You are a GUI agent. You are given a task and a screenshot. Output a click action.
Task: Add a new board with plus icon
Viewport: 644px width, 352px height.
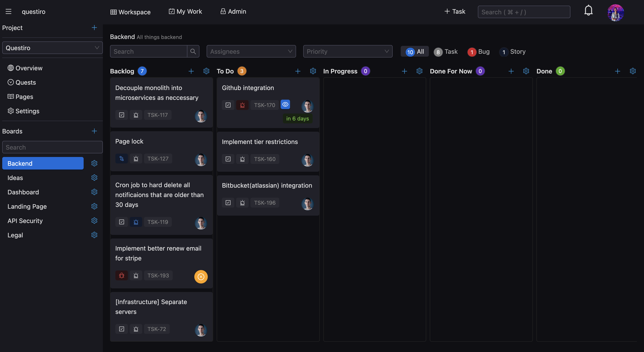94,131
